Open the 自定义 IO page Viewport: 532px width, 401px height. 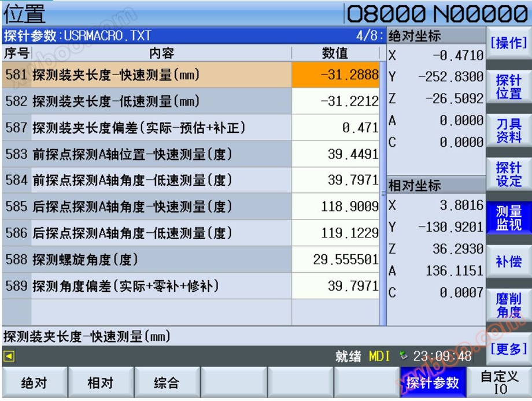pyautogui.click(x=500, y=383)
